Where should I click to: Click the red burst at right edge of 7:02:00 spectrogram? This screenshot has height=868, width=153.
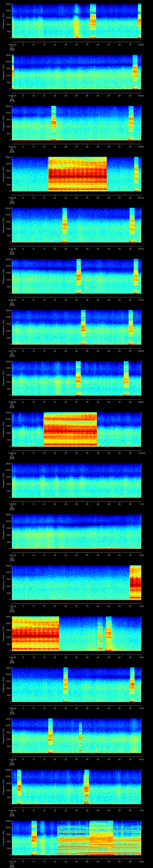(136, 582)
